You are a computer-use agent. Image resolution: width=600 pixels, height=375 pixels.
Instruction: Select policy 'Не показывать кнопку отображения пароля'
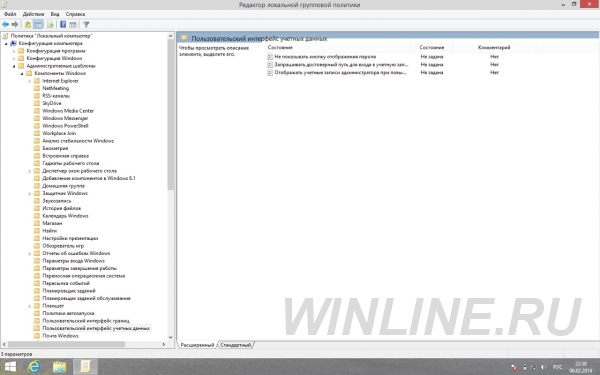[x=325, y=57]
